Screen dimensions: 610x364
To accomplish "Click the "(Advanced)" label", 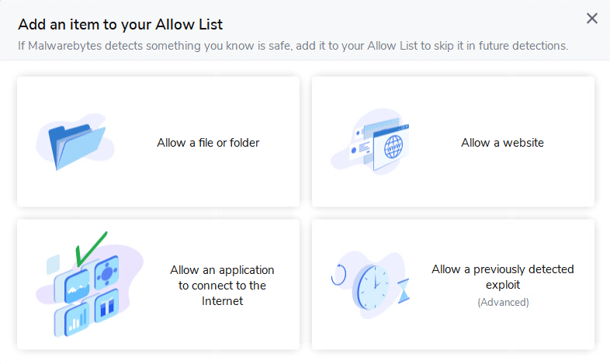I will click(x=503, y=302).
